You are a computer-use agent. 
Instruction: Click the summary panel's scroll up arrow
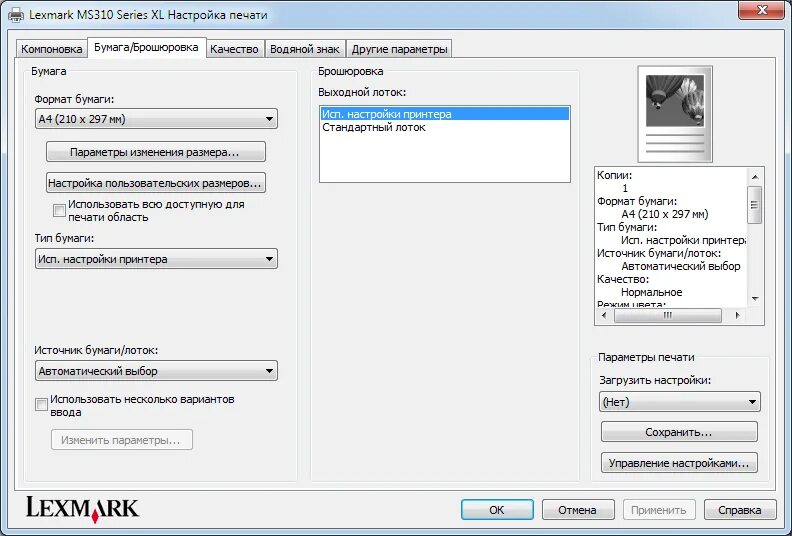755,177
